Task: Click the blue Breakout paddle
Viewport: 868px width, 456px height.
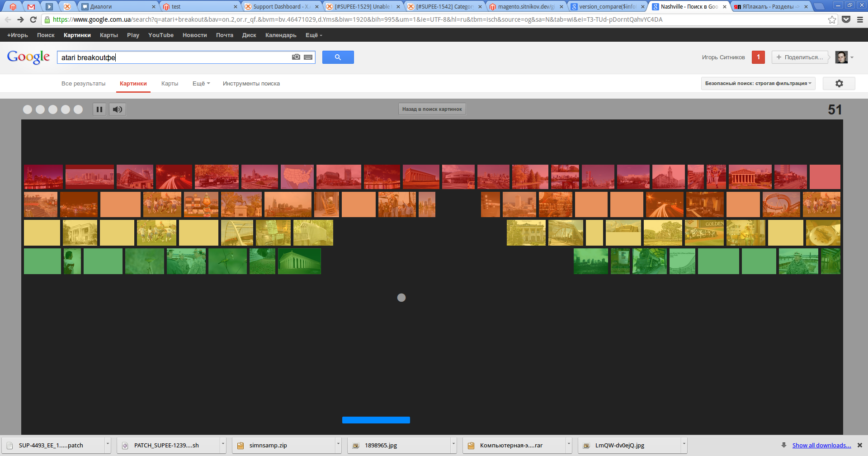Action: (x=376, y=420)
